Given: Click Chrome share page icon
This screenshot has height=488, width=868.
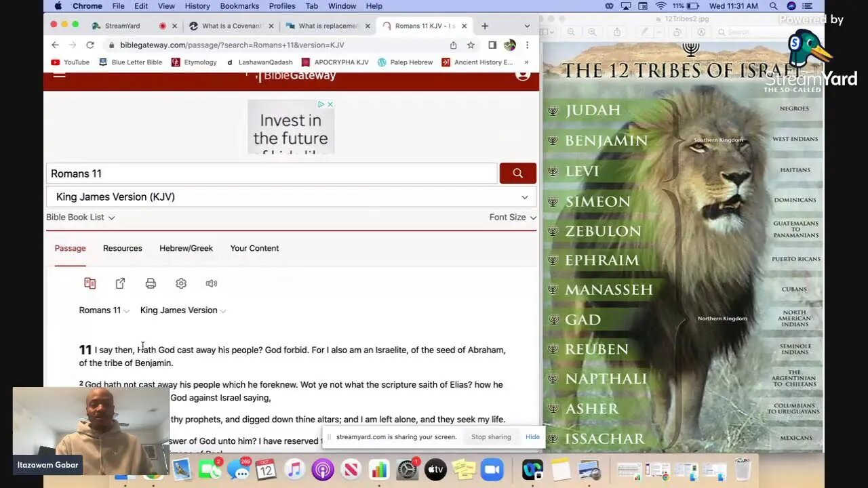Looking at the screenshot, I should click(453, 45).
